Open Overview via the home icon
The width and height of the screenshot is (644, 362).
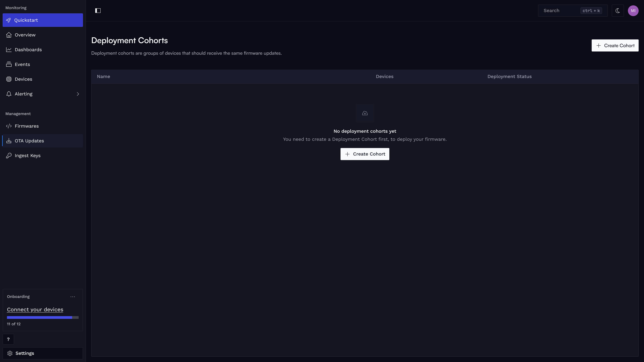tap(9, 35)
